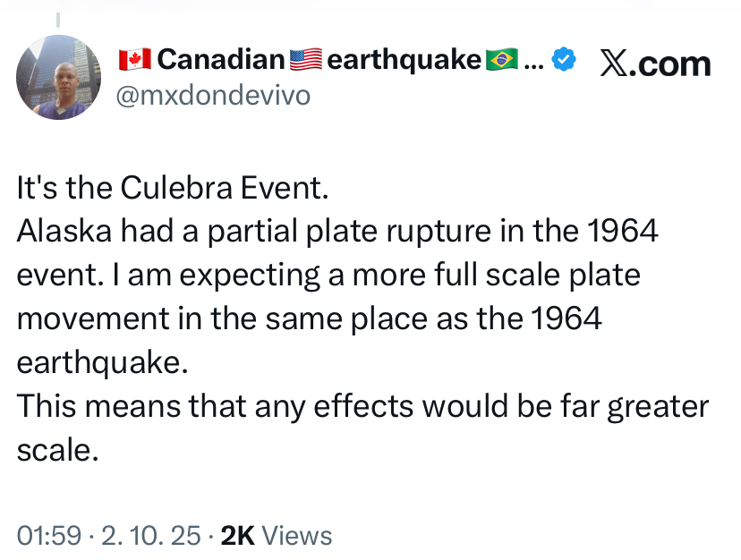The image size is (741, 560).
Task: Click the blue verified checkmark badge
Action: (564, 60)
